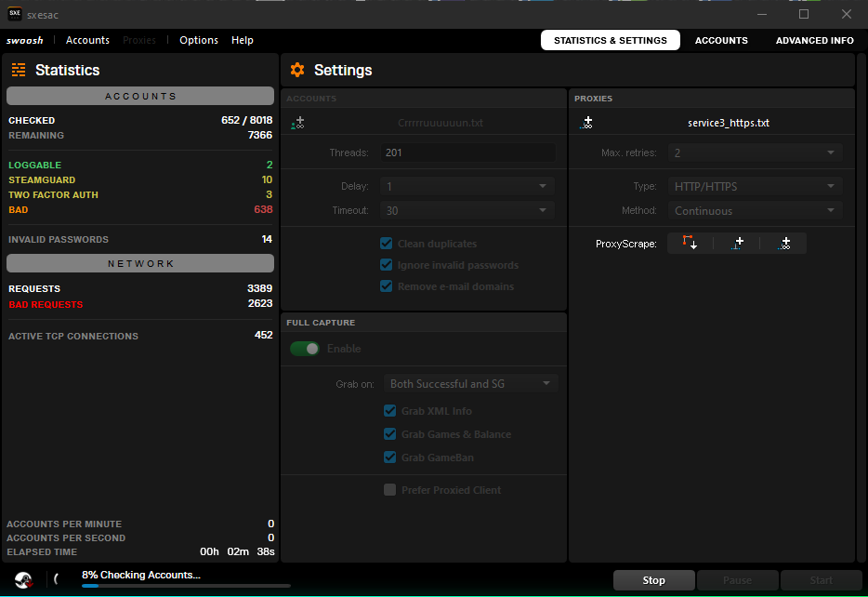Click the ELAPSED TIME label
The width and height of the screenshot is (868, 597).
coord(42,551)
